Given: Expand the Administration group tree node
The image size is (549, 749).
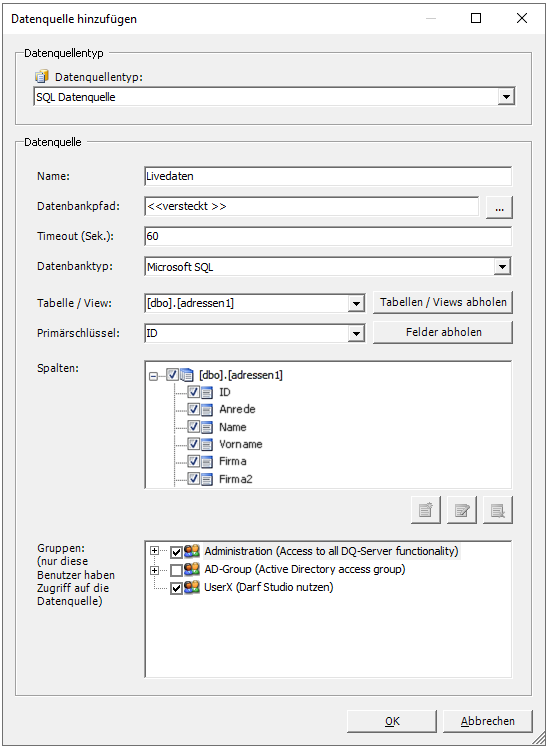Looking at the screenshot, I should click(154, 551).
